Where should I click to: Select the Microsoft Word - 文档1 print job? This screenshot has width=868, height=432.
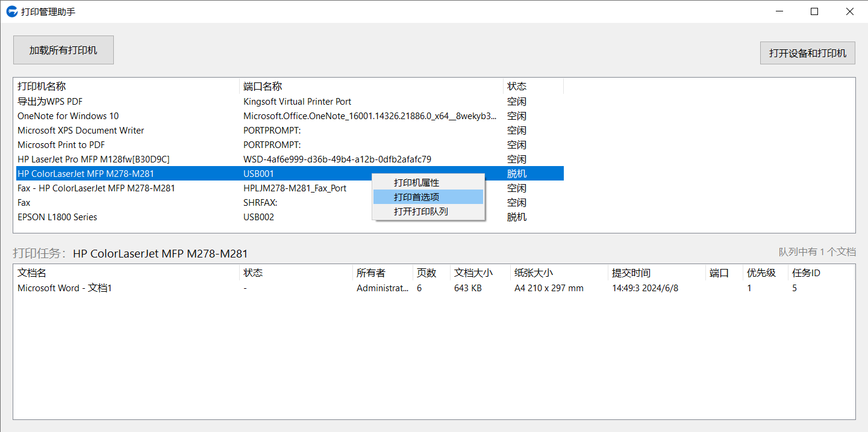(x=434, y=288)
